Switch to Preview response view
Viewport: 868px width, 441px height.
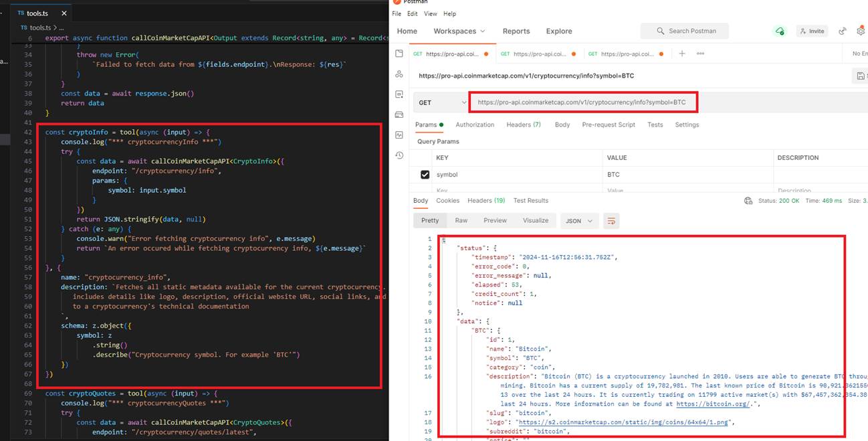tap(496, 220)
